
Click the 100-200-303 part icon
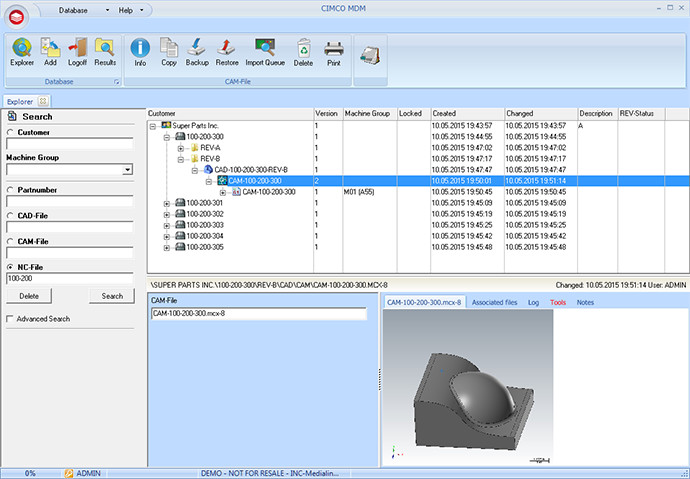tap(180, 225)
